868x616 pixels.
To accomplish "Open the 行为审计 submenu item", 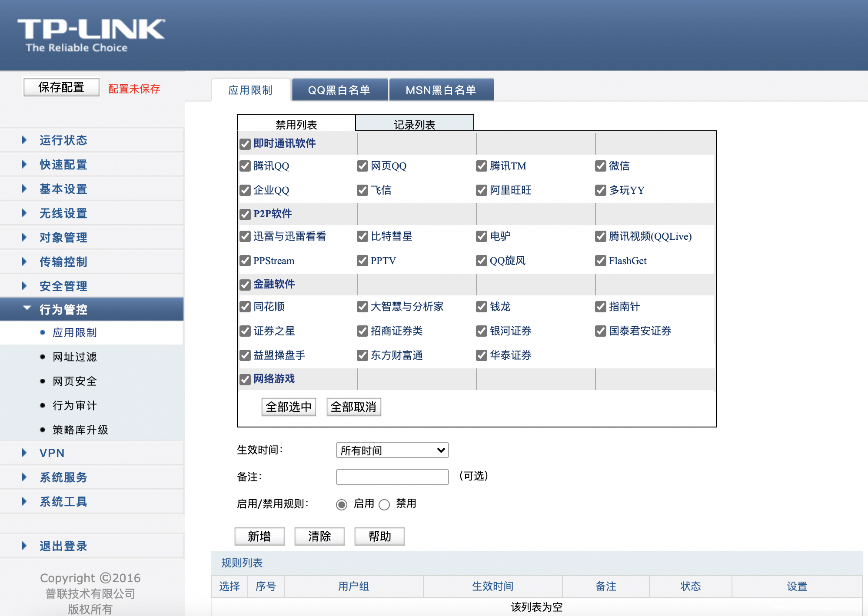I will point(75,406).
